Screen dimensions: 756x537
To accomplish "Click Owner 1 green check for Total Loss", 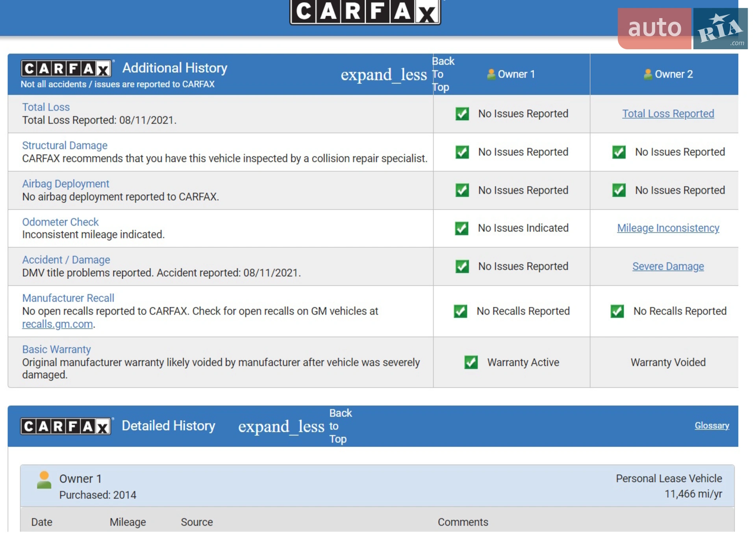I will tap(462, 114).
